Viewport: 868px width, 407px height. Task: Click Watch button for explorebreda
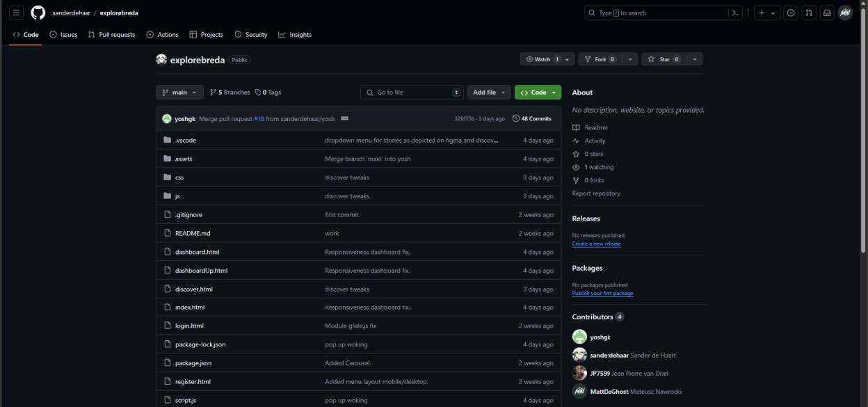click(542, 59)
